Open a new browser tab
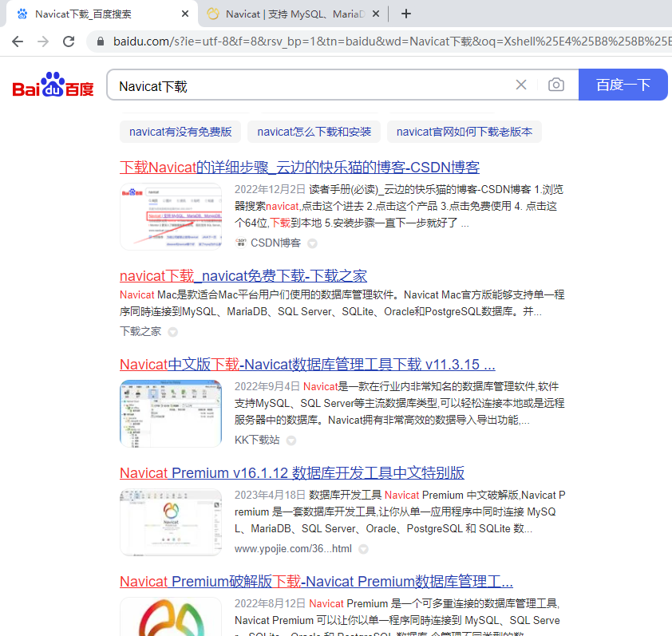Screen dimensions: 672x636 click(406, 14)
